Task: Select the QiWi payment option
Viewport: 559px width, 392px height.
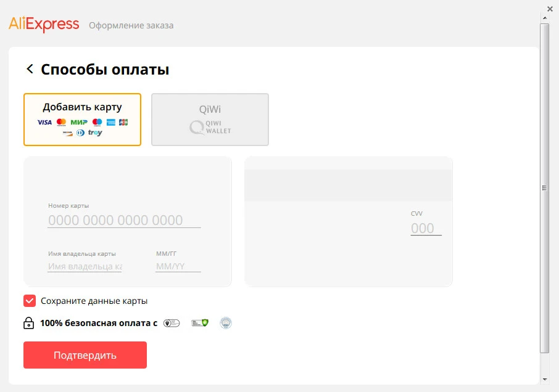Action: pos(210,120)
